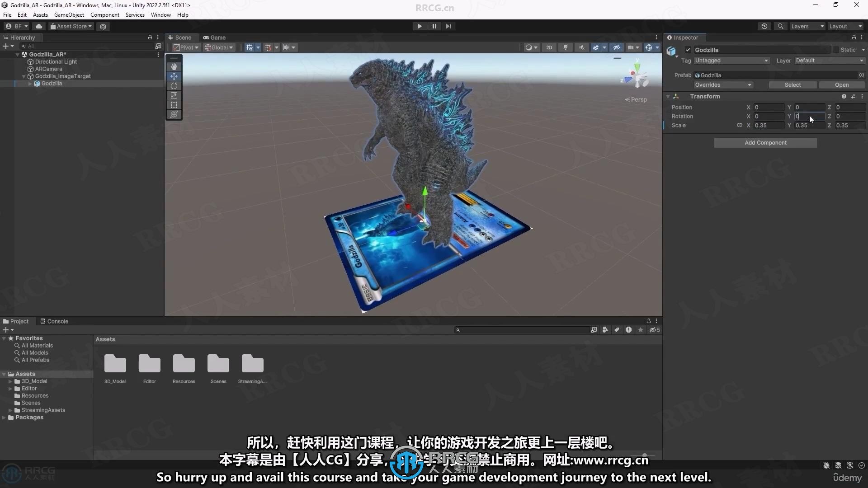Viewport: 868px width, 488px height.
Task: Open the File menu
Action: pos(7,15)
